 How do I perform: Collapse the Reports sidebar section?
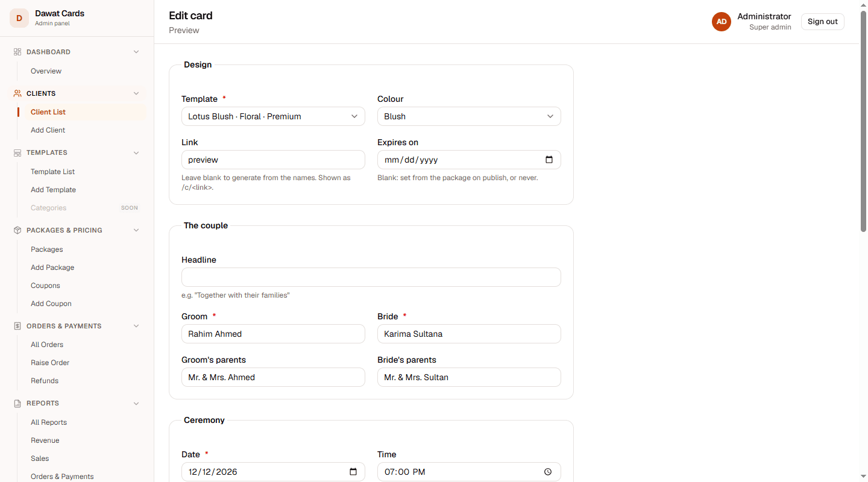pos(136,404)
